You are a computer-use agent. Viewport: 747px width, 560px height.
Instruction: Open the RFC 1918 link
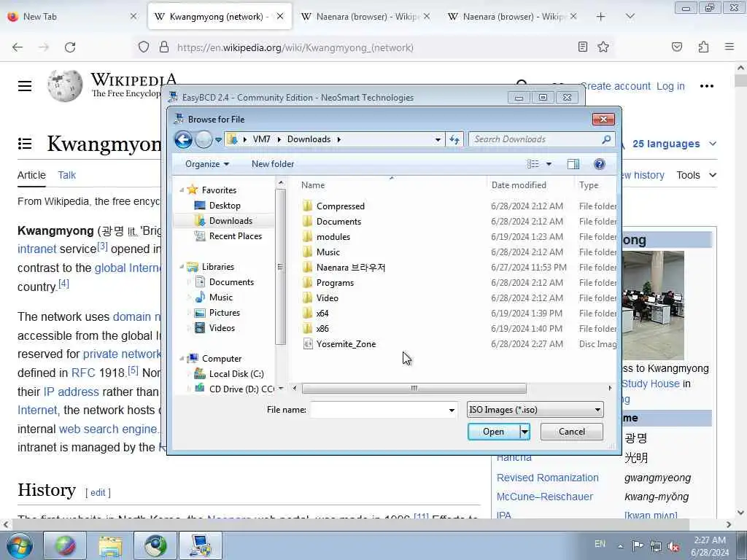(x=98, y=373)
